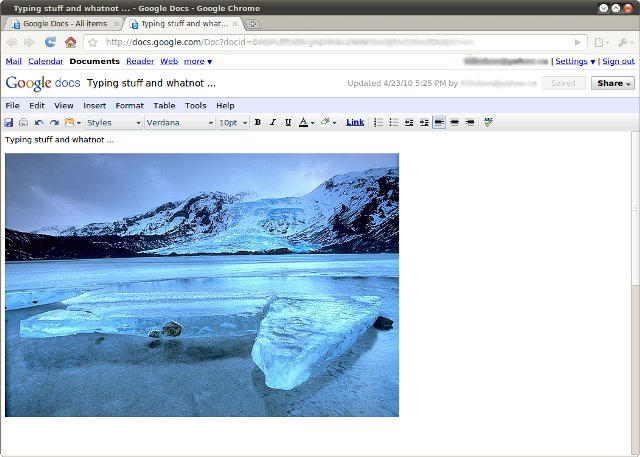Screen dimensions: 640x457
Task: Click the Google docs logo
Action: [x=43, y=83]
